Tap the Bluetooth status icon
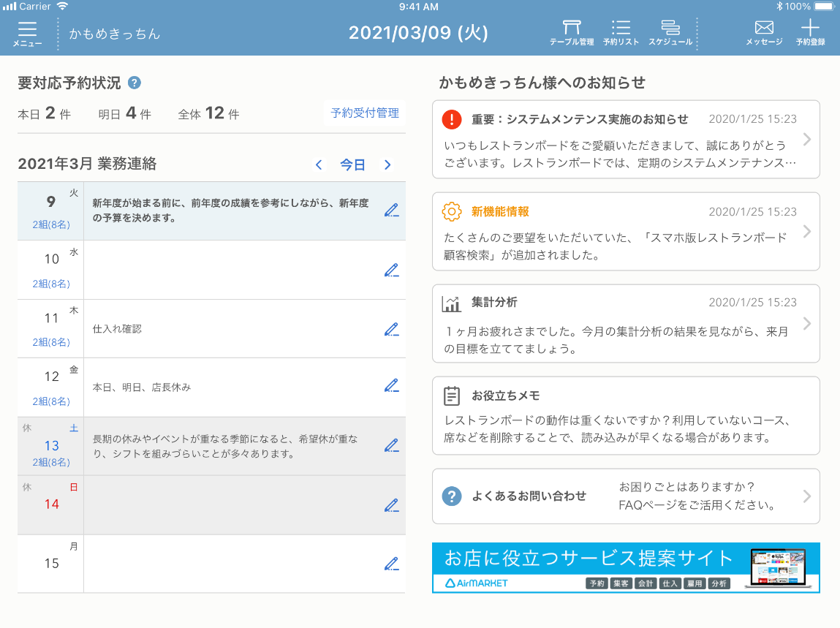 point(780,7)
